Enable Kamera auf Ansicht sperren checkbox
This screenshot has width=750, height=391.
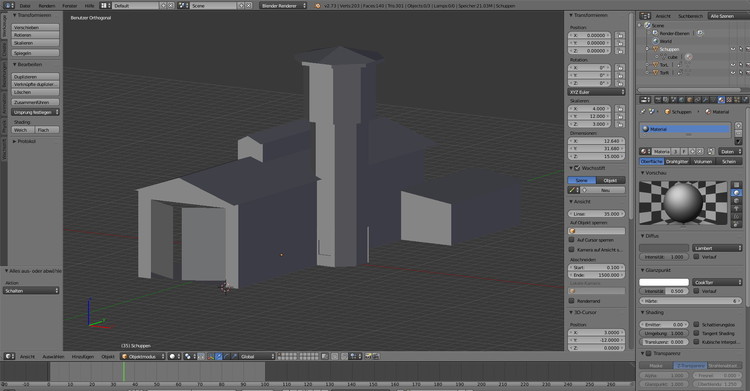(572, 249)
